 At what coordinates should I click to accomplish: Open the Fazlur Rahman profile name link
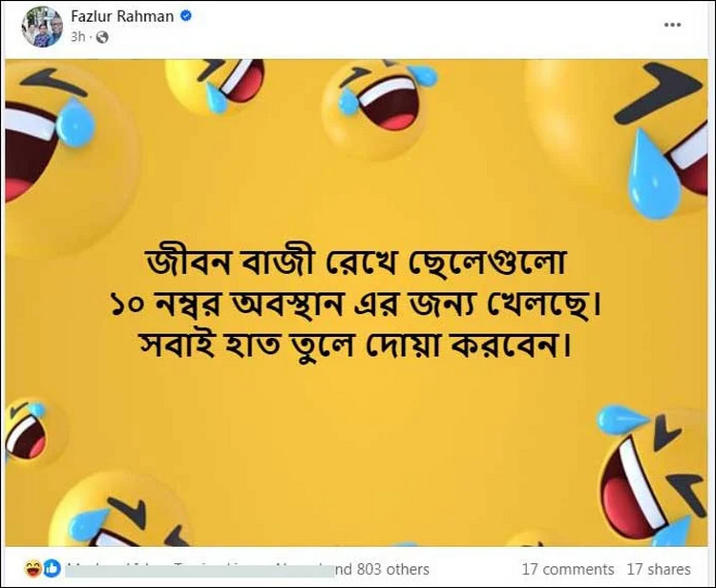122,16
